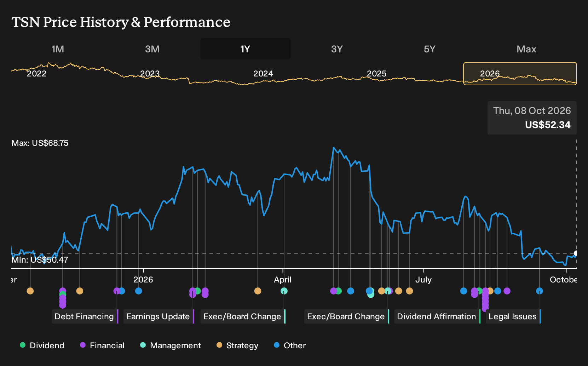This screenshot has width=588, height=366.
Task: Click the blue event dot above Legal Issues
Action: pos(540,291)
